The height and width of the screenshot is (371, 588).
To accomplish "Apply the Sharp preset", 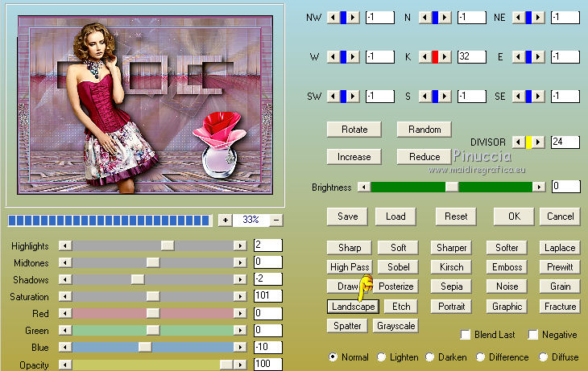I will click(350, 248).
